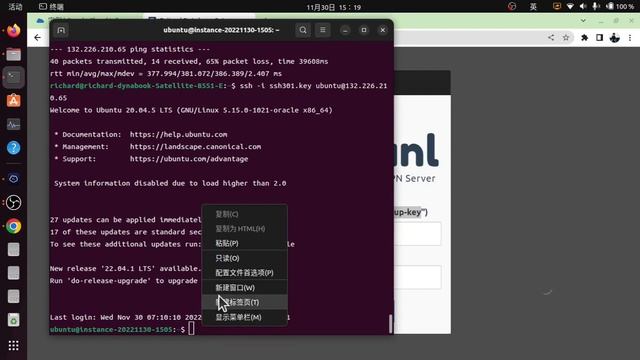Bookmark the page with Chrome's star icon
Viewport: 640px width, 360px height.
pyautogui.click(x=566, y=38)
